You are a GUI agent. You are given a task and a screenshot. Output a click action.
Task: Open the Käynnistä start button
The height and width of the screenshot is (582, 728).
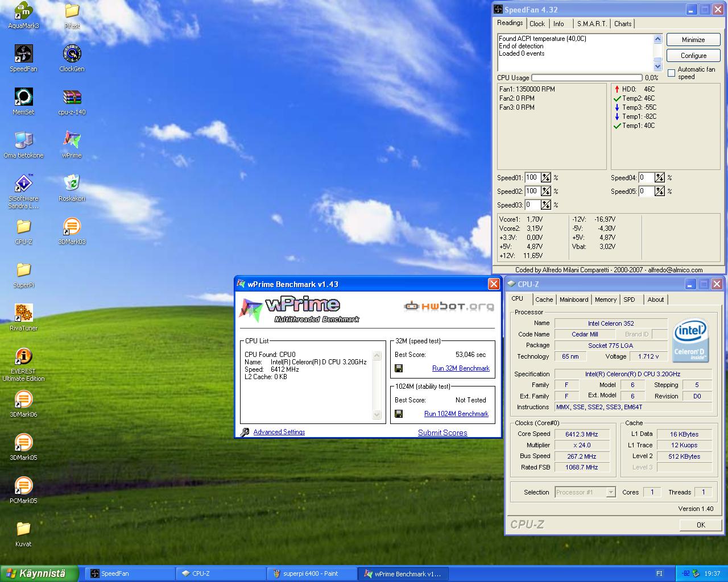pos(39,573)
